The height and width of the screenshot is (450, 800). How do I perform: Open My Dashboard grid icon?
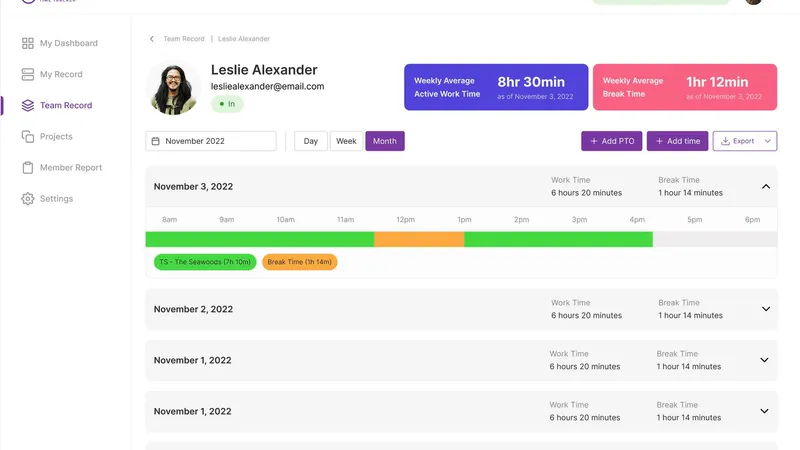[28, 43]
